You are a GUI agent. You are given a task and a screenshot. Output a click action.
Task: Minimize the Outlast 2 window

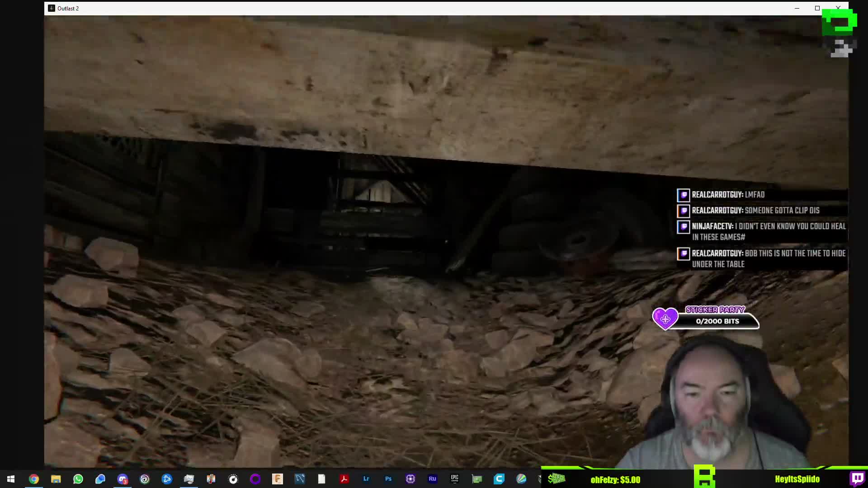pos(797,8)
